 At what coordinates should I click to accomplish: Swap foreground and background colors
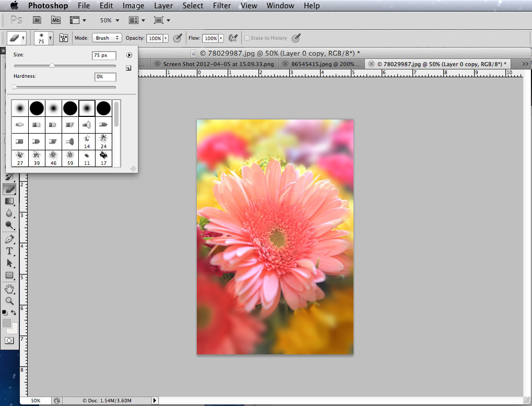[x=14, y=313]
